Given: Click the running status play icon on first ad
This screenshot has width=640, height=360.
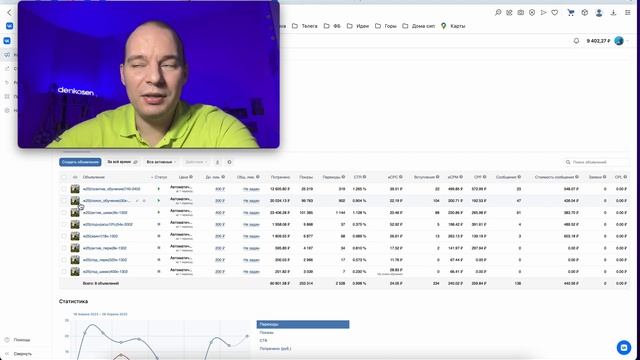Looking at the screenshot, I should [x=159, y=189].
